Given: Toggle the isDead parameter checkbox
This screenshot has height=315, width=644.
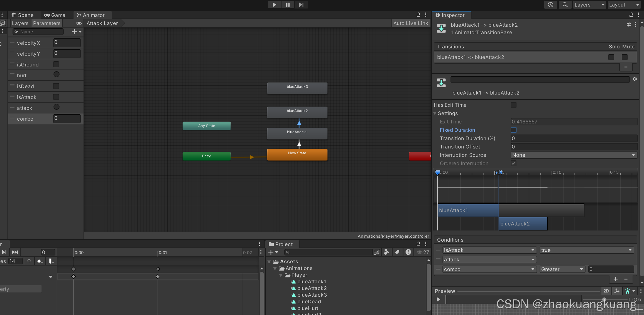Looking at the screenshot, I should pos(56,86).
